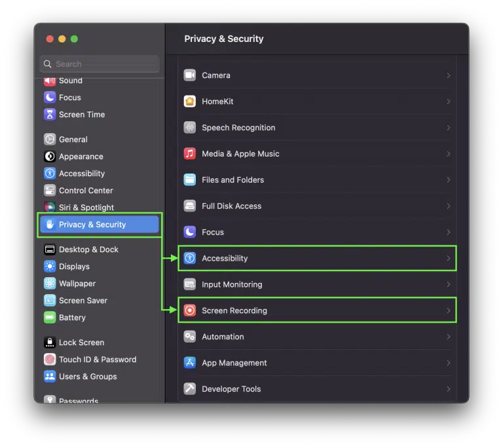Screen dimensions: 503x448
Task: Expand the Accessibility row chevron
Action: click(x=449, y=258)
